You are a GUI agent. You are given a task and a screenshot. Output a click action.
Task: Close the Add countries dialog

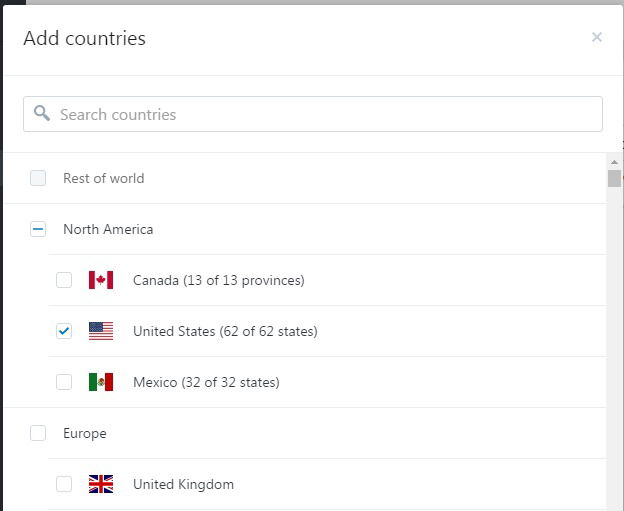(x=597, y=37)
